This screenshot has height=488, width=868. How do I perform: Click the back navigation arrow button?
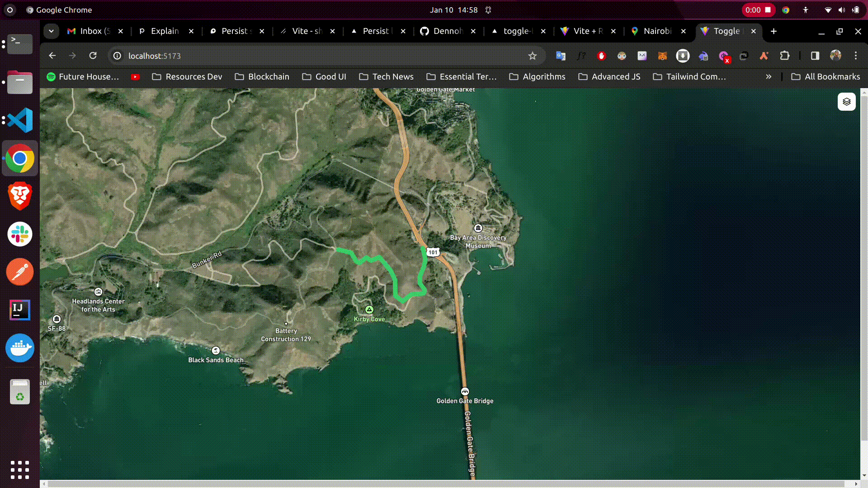(x=52, y=56)
